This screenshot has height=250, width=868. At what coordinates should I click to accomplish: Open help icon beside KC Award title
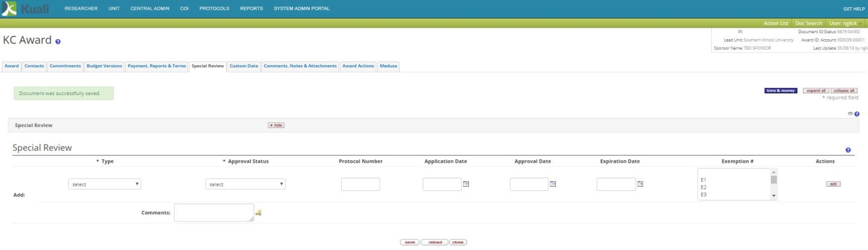[x=58, y=42]
